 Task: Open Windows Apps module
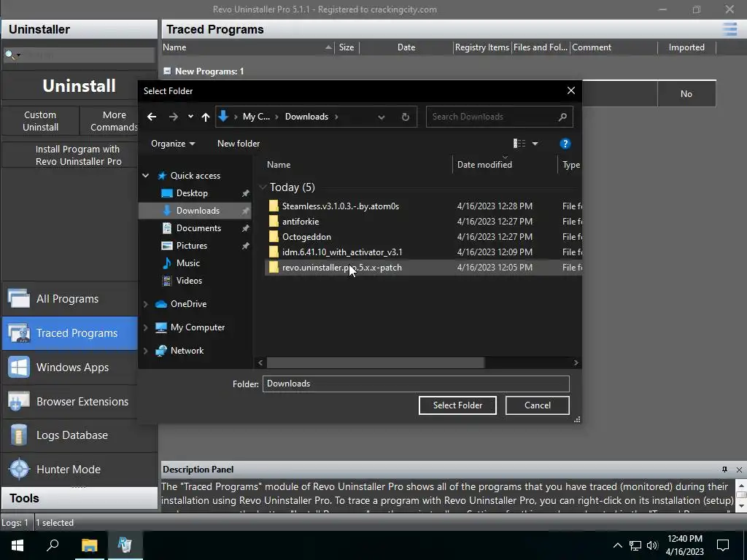pyautogui.click(x=69, y=367)
